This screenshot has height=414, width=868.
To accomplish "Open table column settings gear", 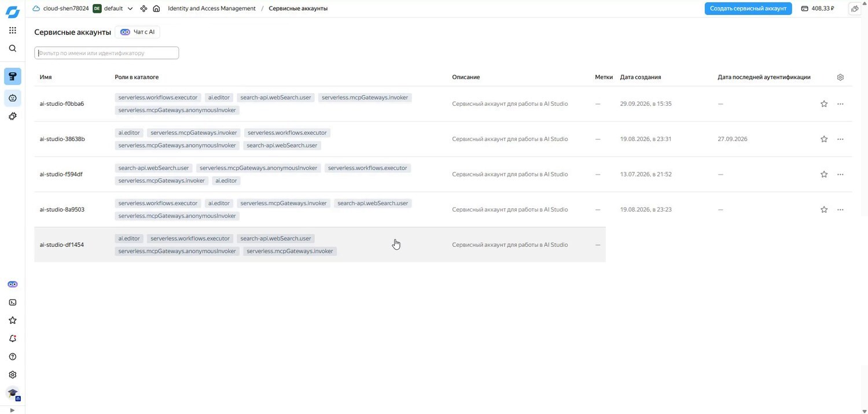I will pyautogui.click(x=840, y=77).
